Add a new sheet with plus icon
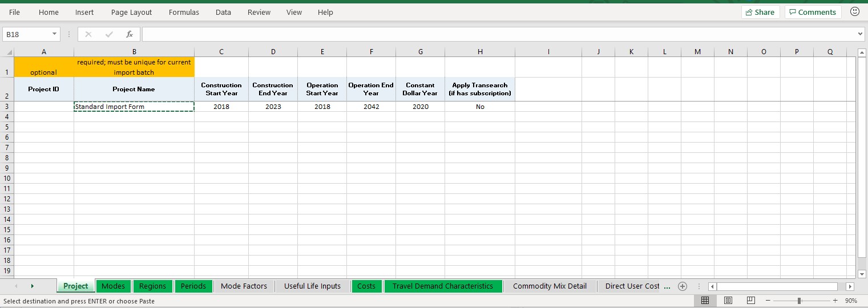Viewport: 868px width, 308px height. (682, 286)
